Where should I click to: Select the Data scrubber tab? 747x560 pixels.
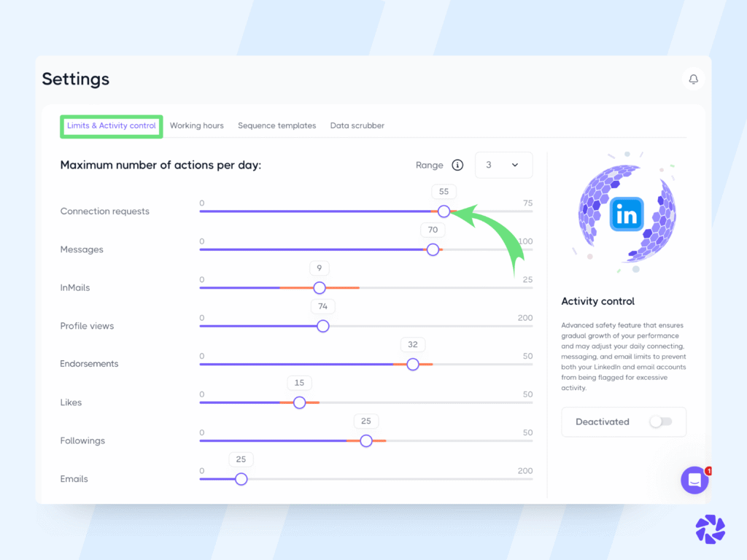click(x=357, y=125)
